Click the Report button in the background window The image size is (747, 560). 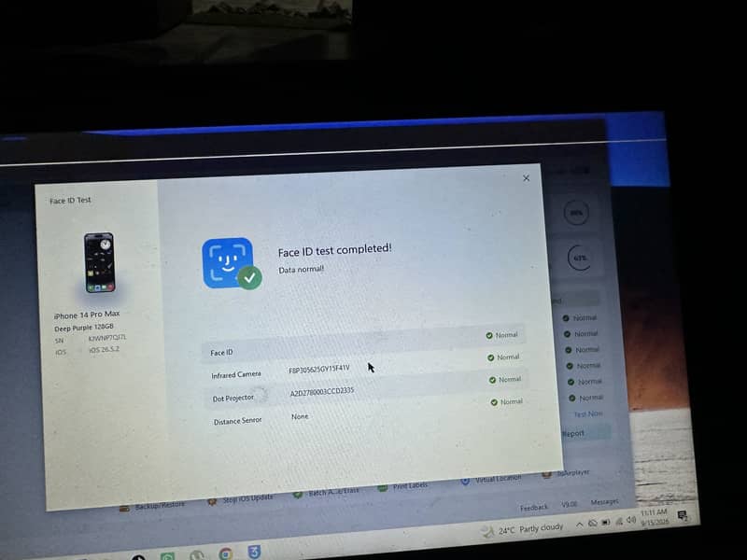[585, 433]
